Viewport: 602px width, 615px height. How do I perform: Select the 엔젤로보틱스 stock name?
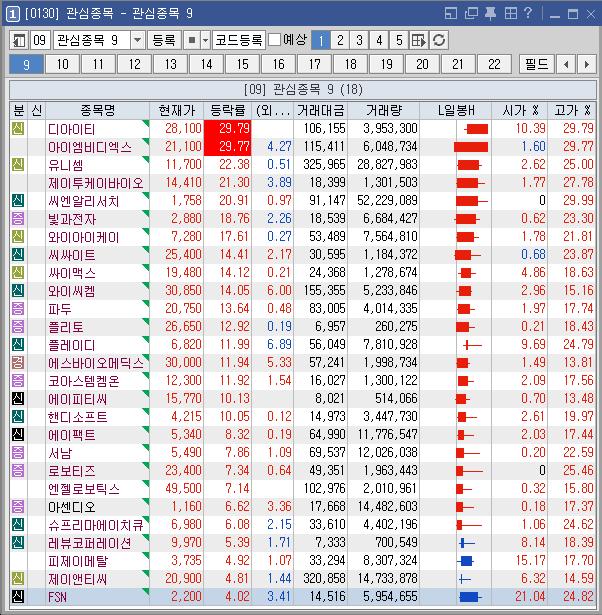[84, 489]
